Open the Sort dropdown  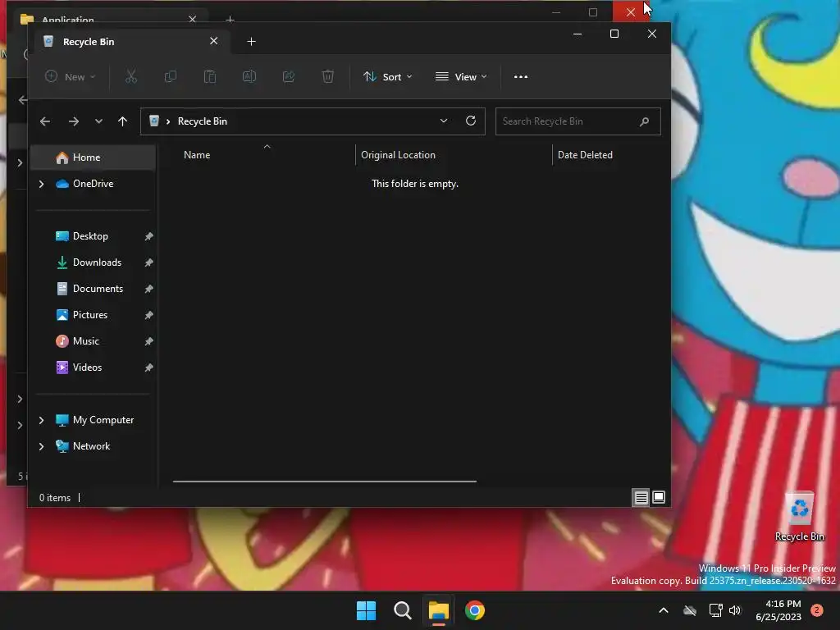(388, 76)
